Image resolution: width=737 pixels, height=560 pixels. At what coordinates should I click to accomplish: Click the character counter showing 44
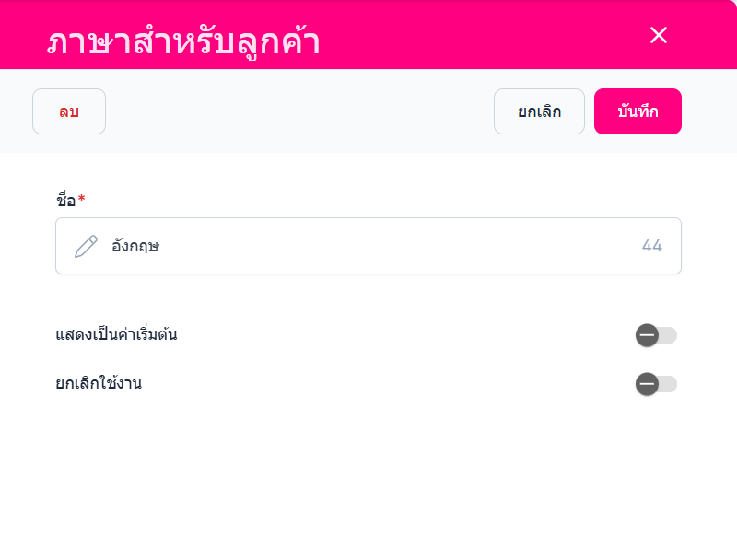coord(652,246)
